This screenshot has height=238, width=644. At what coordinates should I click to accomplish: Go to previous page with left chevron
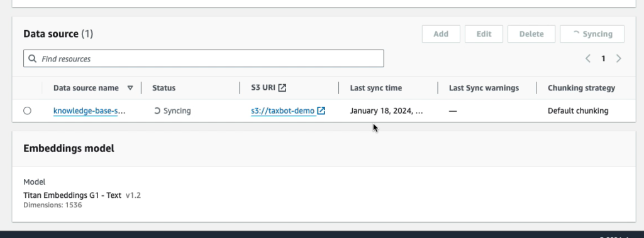588,58
